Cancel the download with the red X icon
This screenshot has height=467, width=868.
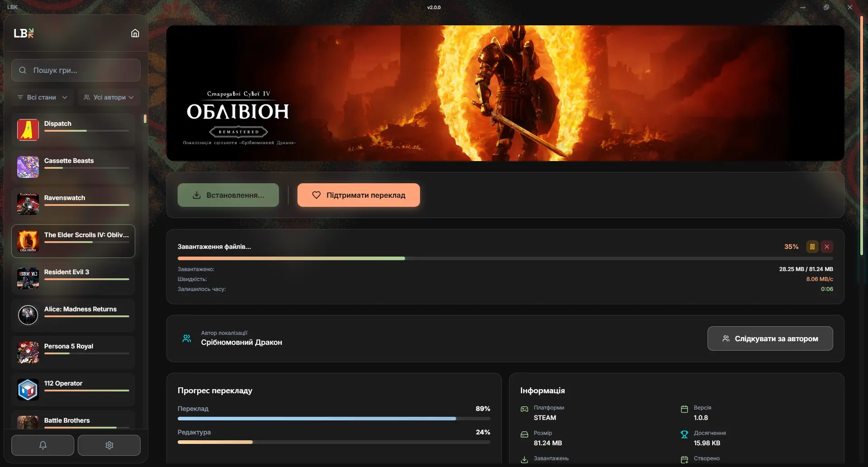826,247
